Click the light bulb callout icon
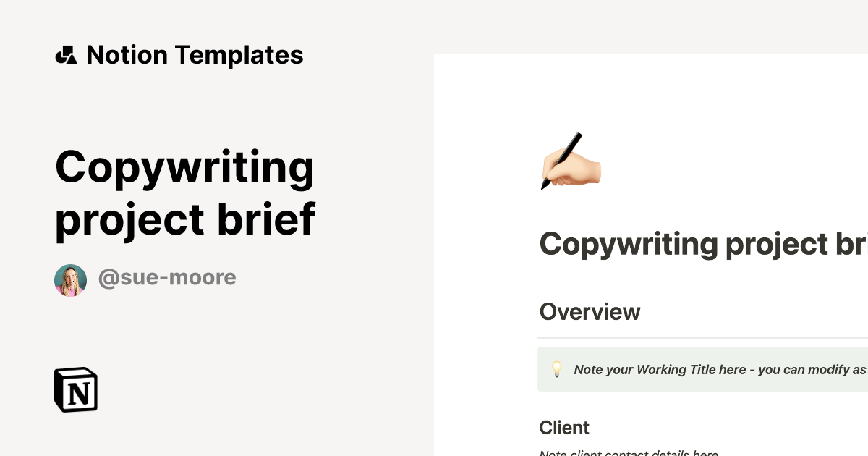This screenshot has width=868, height=456. pos(556,369)
